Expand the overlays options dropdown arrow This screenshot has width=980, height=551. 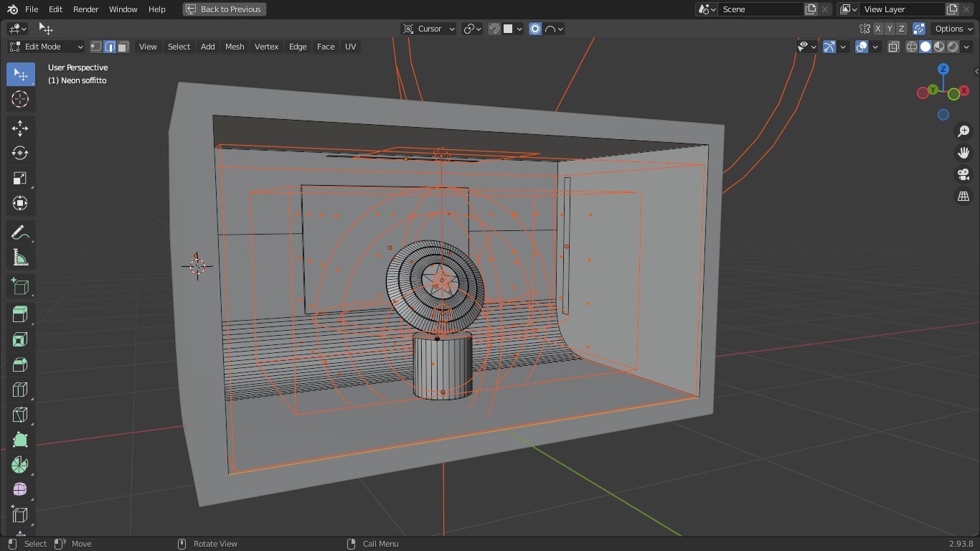tap(875, 47)
